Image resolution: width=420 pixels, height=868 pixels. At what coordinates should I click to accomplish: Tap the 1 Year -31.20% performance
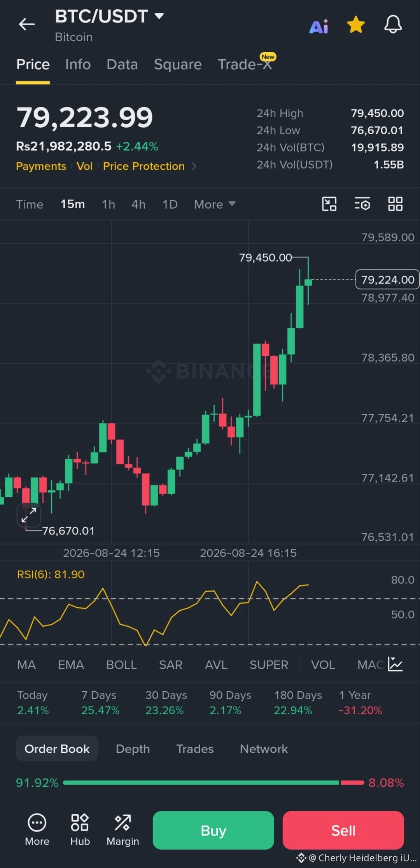(x=360, y=703)
